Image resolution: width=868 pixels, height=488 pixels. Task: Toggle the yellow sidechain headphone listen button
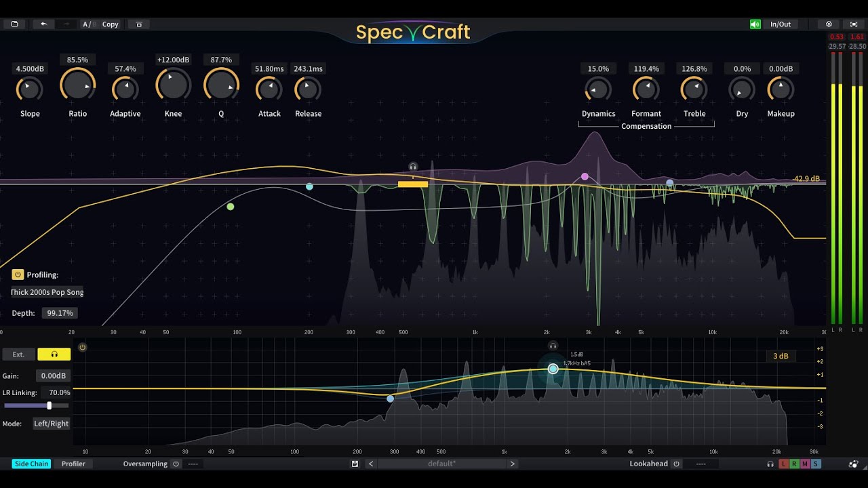click(54, 354)
